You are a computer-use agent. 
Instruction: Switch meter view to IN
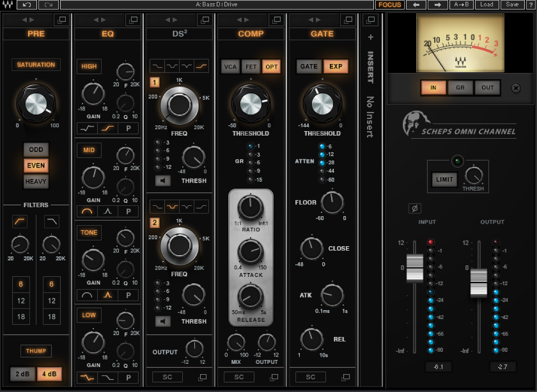pyautogui.click(x=433, y=88)
